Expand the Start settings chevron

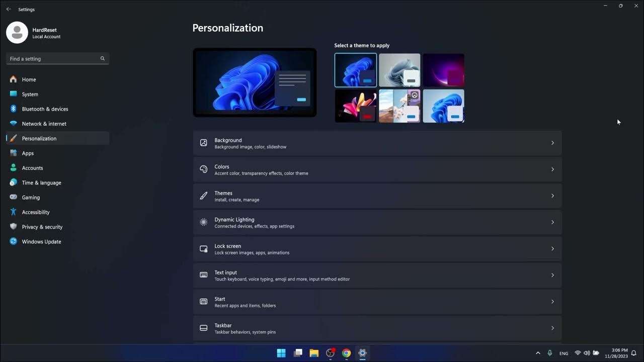tap(552, 301)
